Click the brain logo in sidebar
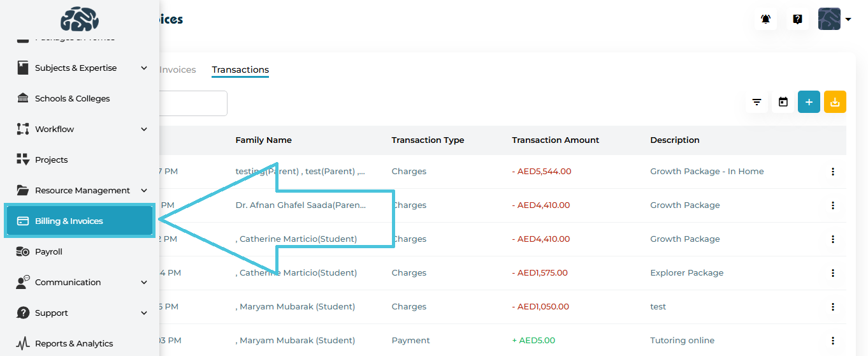Screen dimensions: 868x356 click(80, 19)
